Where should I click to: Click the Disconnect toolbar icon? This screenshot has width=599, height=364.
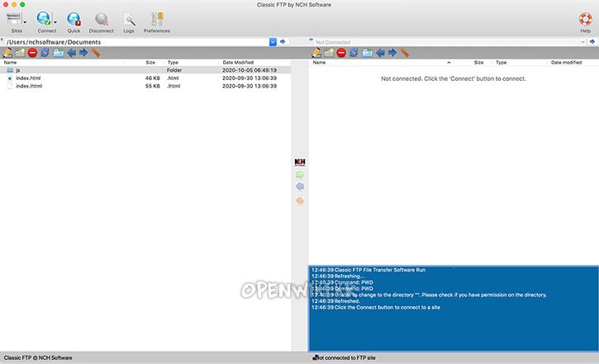coord(101,19)
